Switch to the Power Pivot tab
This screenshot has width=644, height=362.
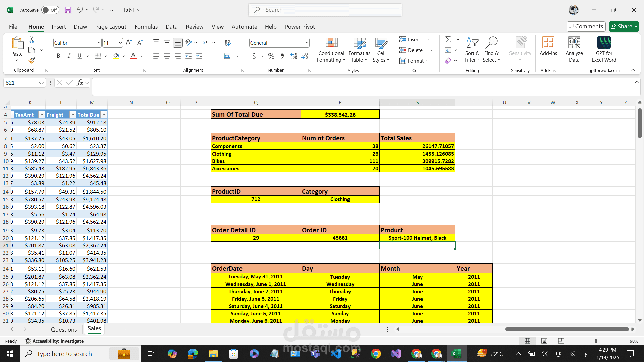tap(300, 27)
